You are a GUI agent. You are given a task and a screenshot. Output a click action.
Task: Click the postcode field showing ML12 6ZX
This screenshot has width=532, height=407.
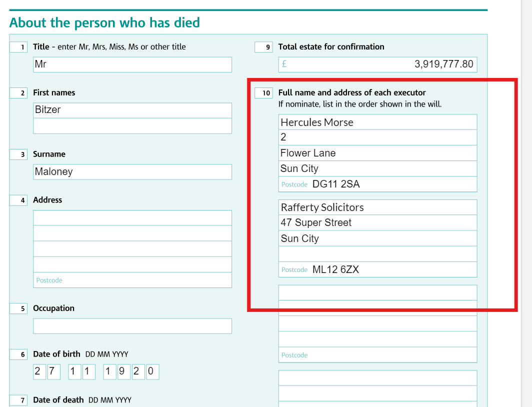pos(377,269)
